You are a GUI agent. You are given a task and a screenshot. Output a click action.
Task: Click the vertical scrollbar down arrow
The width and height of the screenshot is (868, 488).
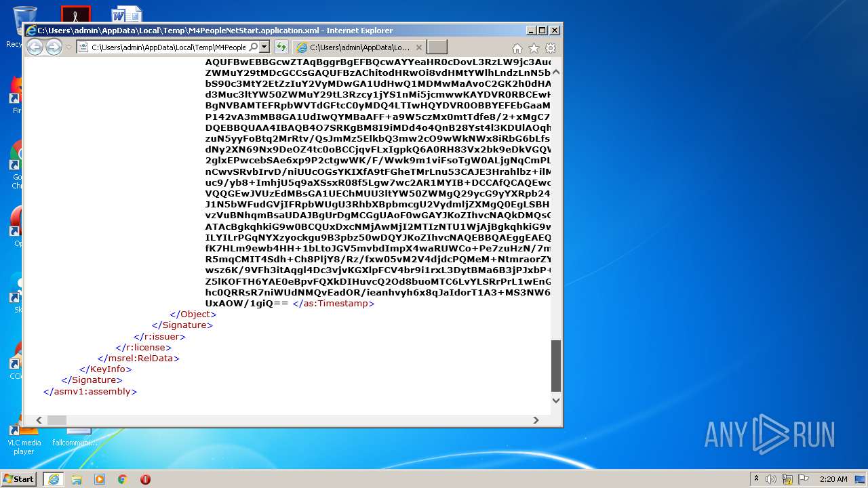556,400
